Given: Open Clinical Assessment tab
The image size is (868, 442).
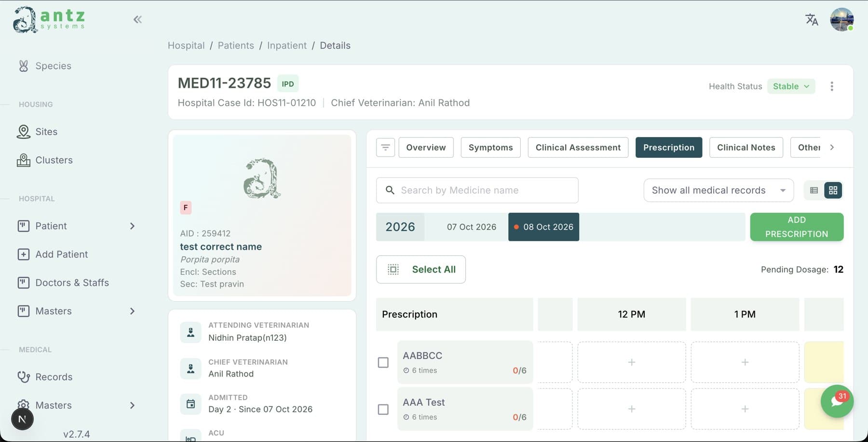Looking at the screenshot, I should pyautogui.click(x=578, y=147).
